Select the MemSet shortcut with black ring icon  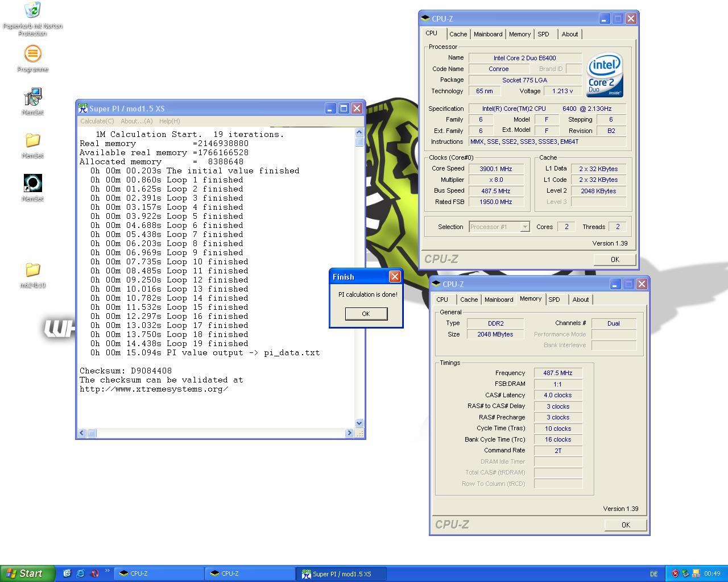point(32,188)
